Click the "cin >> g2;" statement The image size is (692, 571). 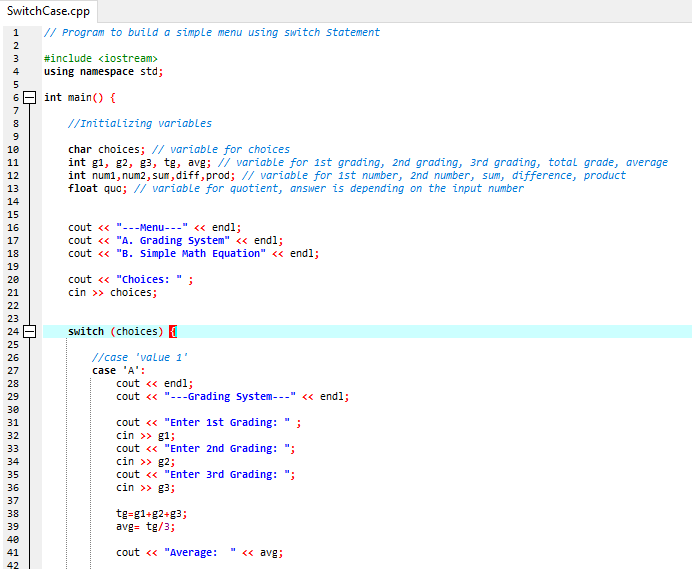[146, 462]
